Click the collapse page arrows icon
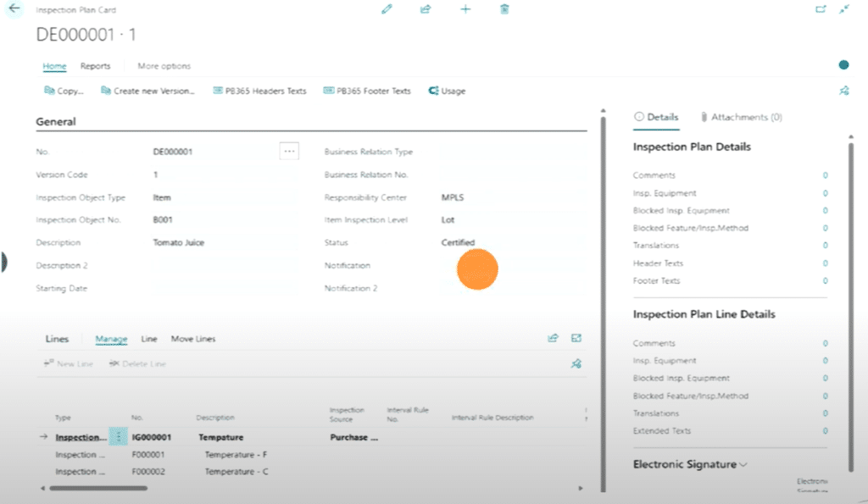This screenshot has width=868, height=504. pyautogui.click(x=844, y=9)
